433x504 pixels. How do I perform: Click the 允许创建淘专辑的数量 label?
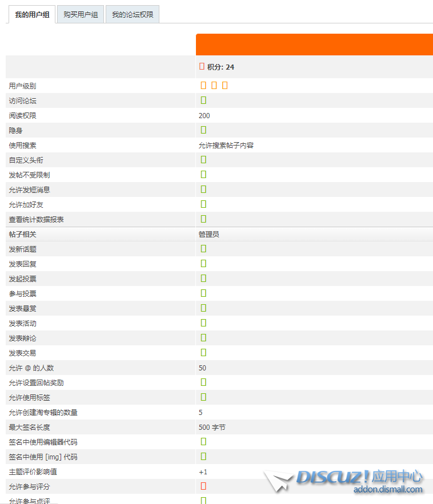(x=43, y=413)
